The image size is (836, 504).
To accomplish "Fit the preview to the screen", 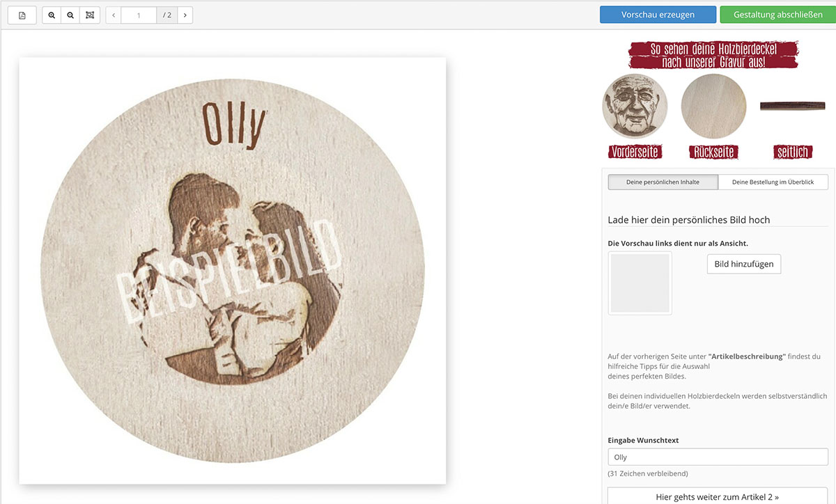I will (x=90, y=15).
